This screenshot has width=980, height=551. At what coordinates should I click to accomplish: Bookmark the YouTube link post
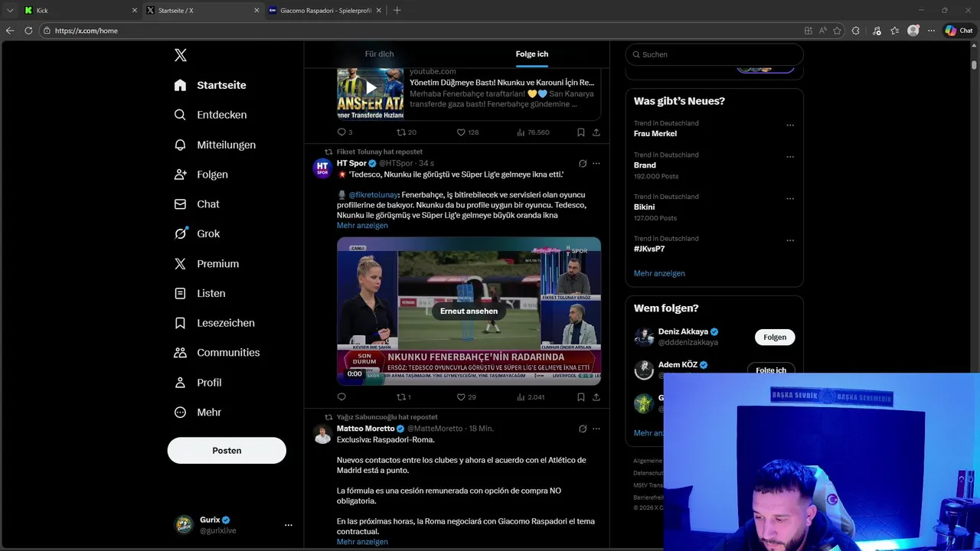[581, 132]
